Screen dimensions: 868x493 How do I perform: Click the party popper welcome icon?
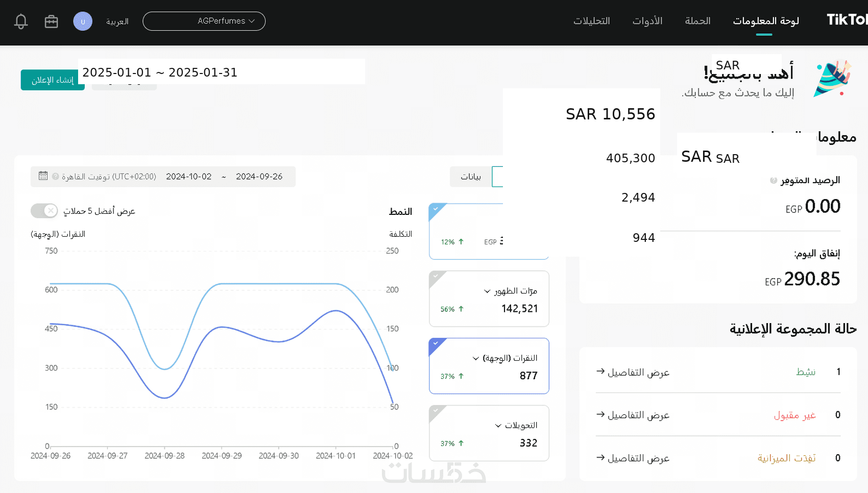[x=832, y=78]
